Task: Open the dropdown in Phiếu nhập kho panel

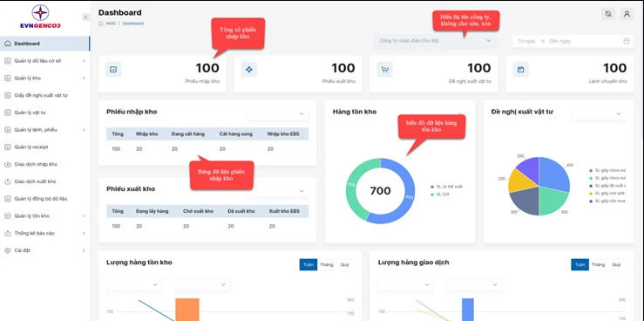Action: point(279,114)
